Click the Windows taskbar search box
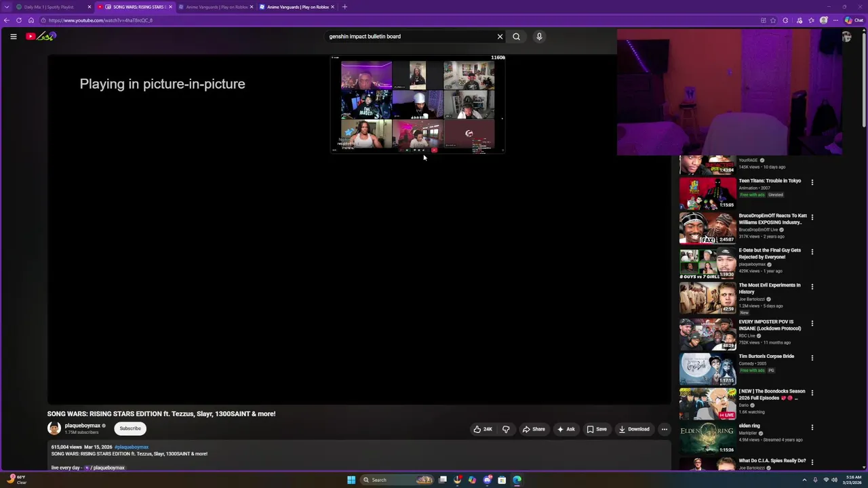The image size is (868, 488). [x=397, y=480]
